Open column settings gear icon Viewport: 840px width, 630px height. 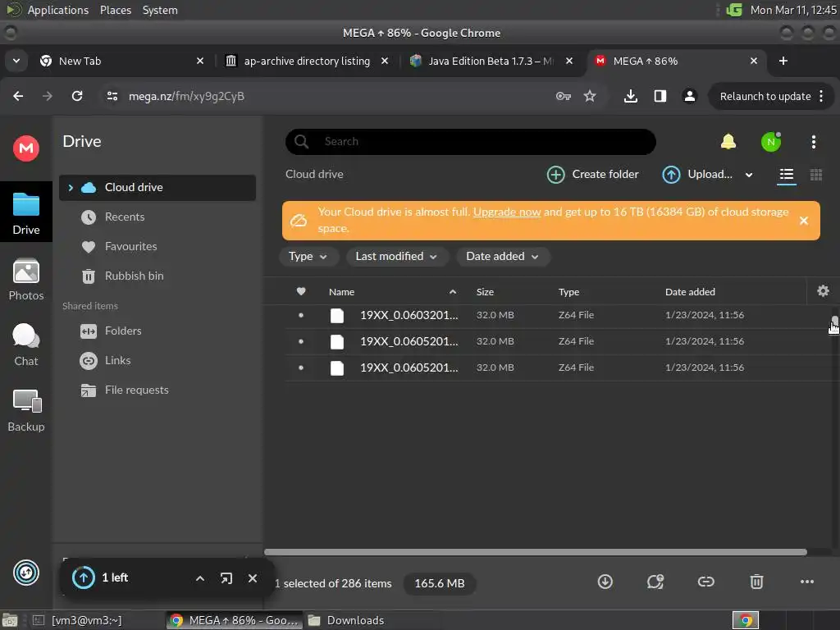coord(823,291)
